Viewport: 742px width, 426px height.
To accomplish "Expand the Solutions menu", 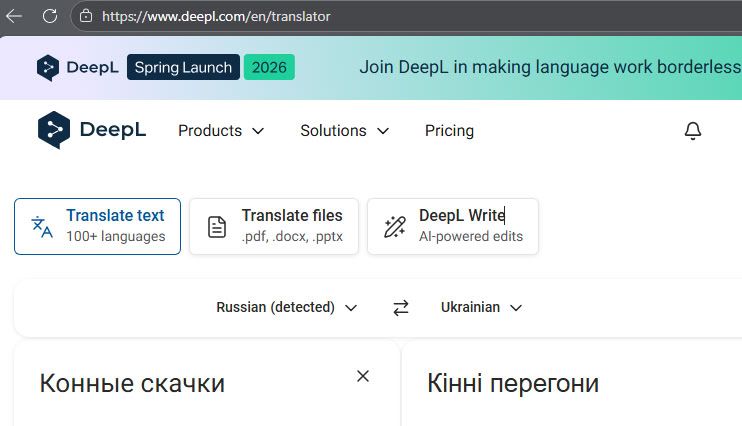I will [x=344, y=131].
